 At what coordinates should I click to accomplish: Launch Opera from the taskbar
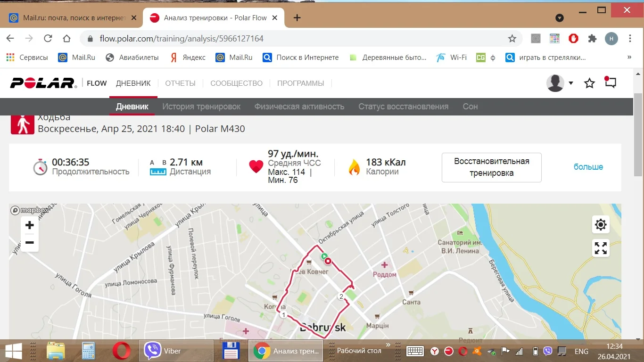[x=122, y=351]
